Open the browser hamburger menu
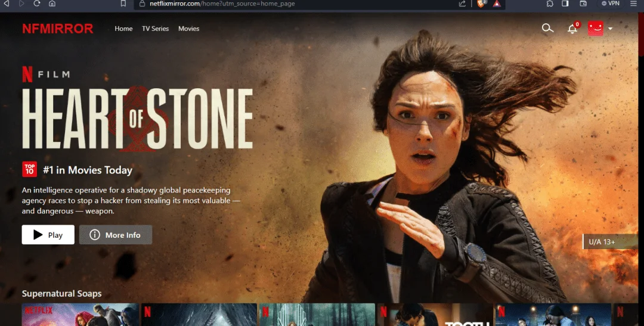 click(x=634, y=4)
